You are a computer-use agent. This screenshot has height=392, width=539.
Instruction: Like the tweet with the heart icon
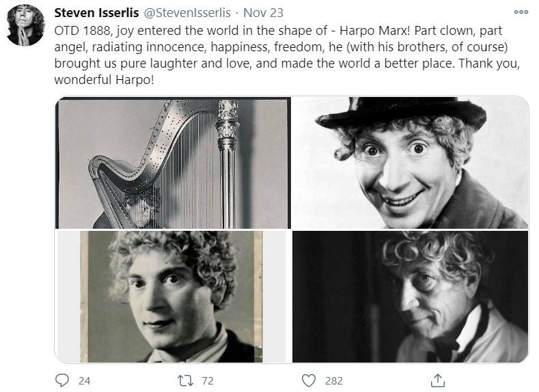point(309,380)
